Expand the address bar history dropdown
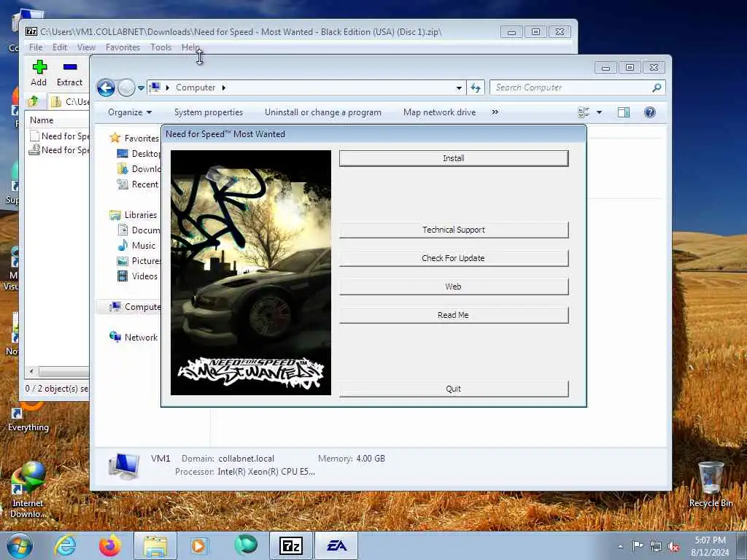Screen dimensions: 747x560 pyautogui.click(x=459, y=87)
